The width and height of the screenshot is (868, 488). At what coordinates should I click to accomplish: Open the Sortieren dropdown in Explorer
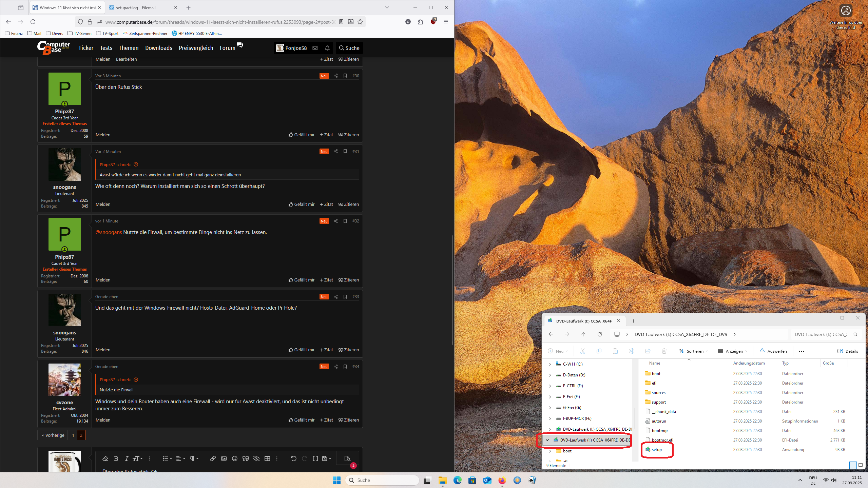coord(693,351)
